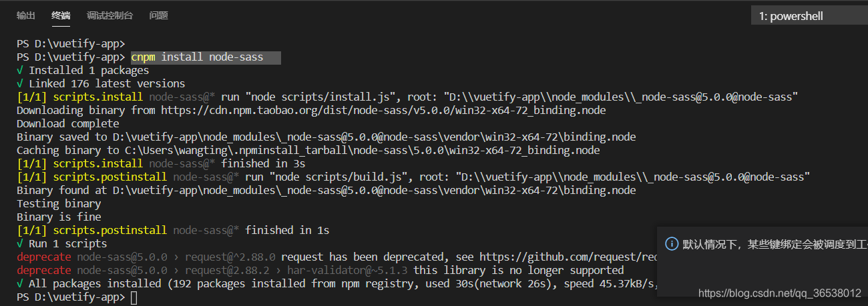Click the red 'deprecate' har-validator warning line
The height and width of the screenshot is (306, 868).
pos(320,270)
